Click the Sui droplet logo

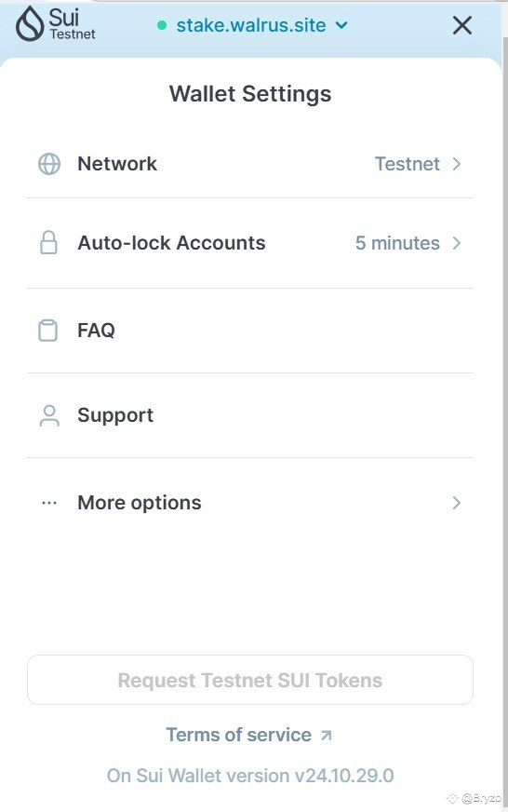(30, 24)
